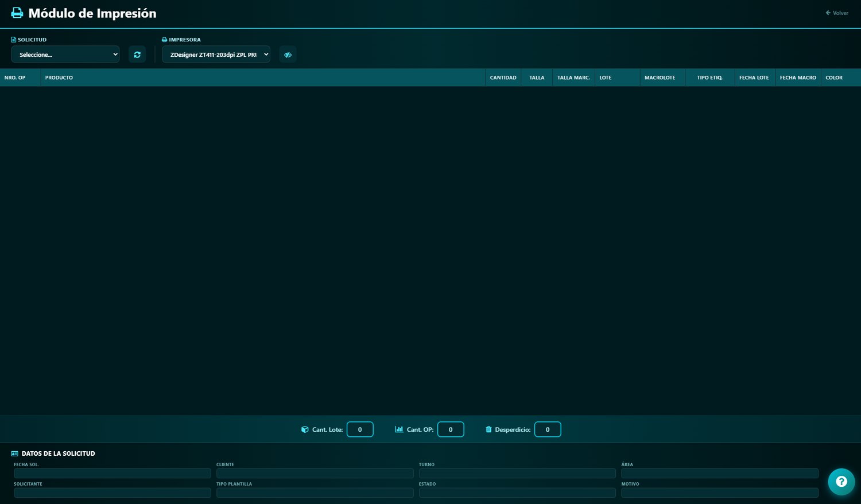Viewport: 861px width, 504px height.
Task: Click the TALLA column header
Action: point(537,77)
